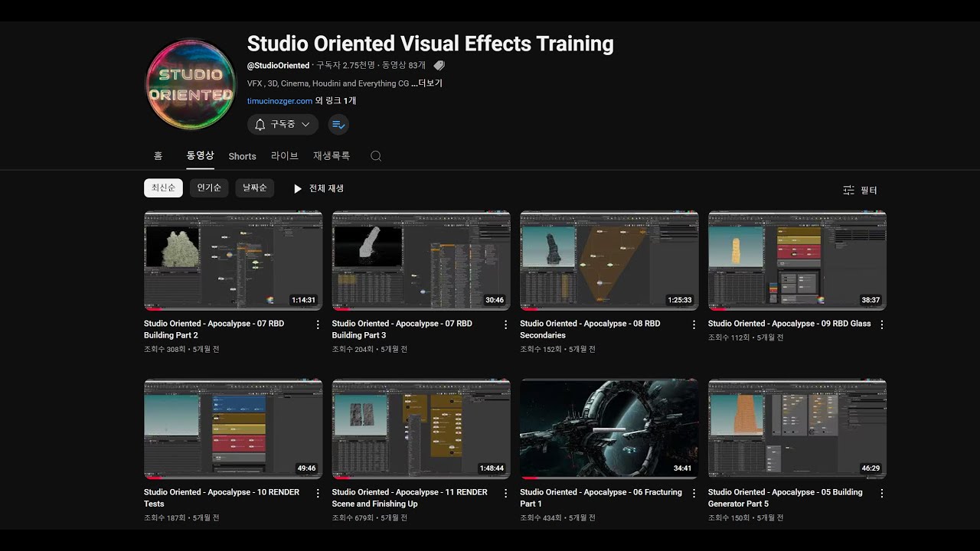Click the tag icon beside video count

[439, 66]
